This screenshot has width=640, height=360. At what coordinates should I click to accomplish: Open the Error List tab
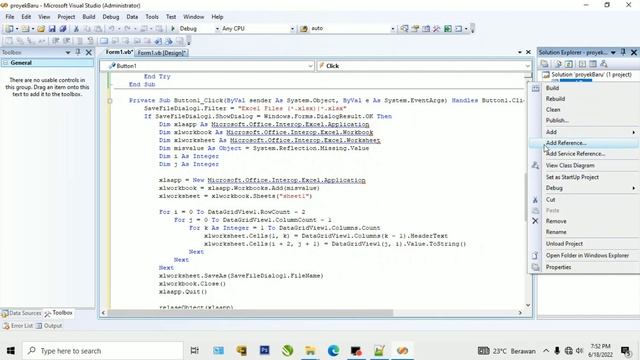point(18,326)
